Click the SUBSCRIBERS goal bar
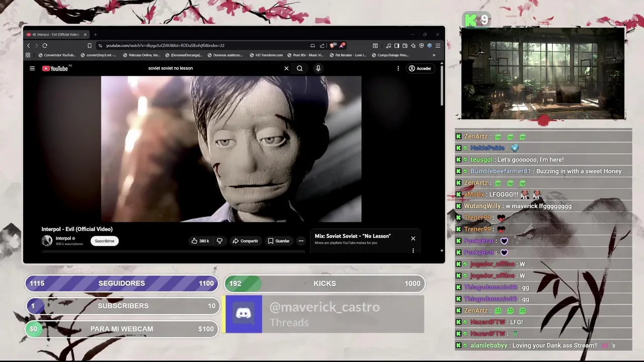The width and height of the screenshot is (644, 362). (x=123, y=306)
